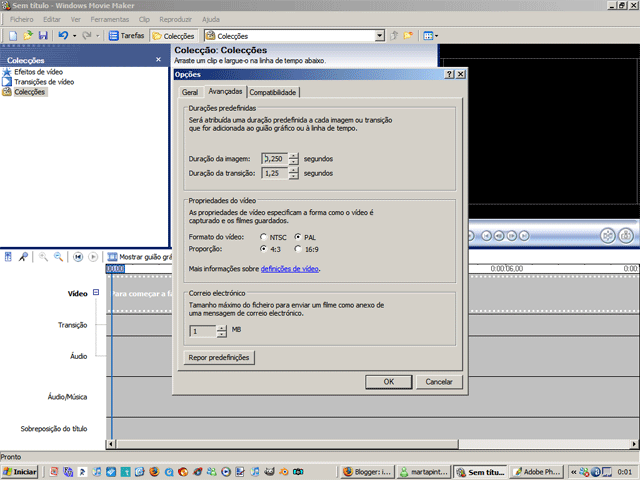Click the email file size MB field
The image size is (640, 480).
pos(202,331)
